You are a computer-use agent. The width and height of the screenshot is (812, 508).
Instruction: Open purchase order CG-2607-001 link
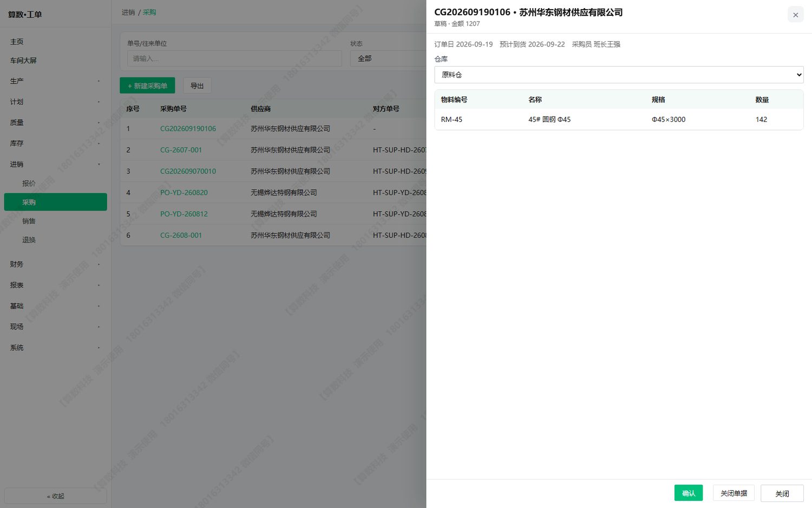coord(181,150)
